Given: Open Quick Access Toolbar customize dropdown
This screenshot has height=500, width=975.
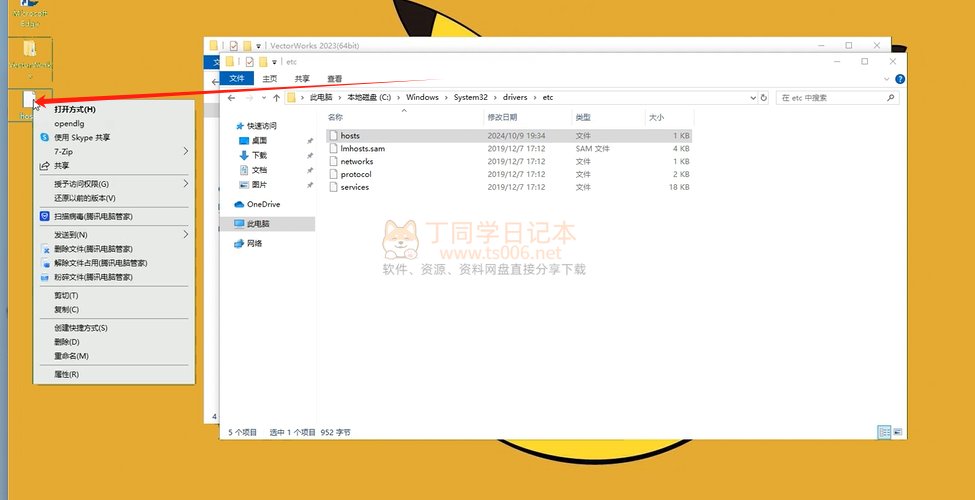Looking at the screenshot, I should 274,62.
